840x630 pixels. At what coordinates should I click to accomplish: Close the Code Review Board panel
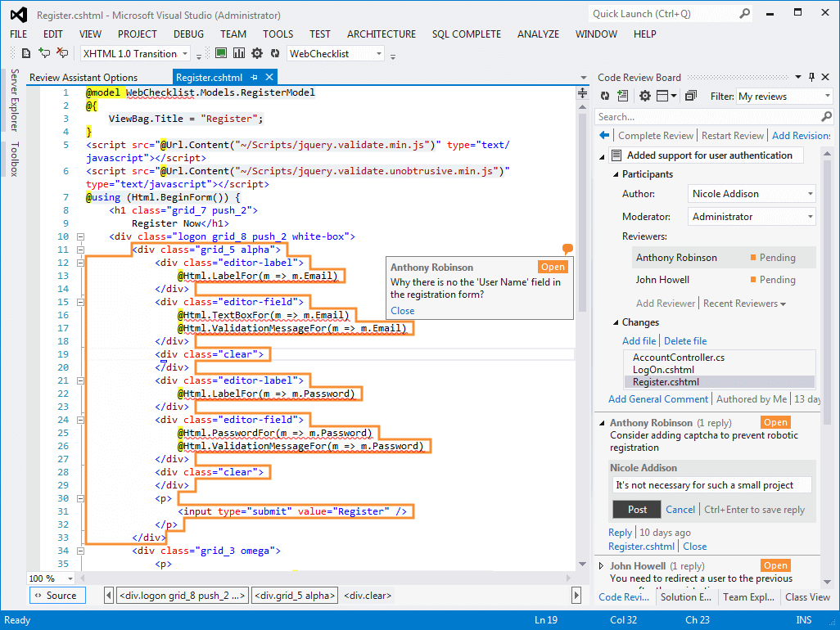[825, 77]
